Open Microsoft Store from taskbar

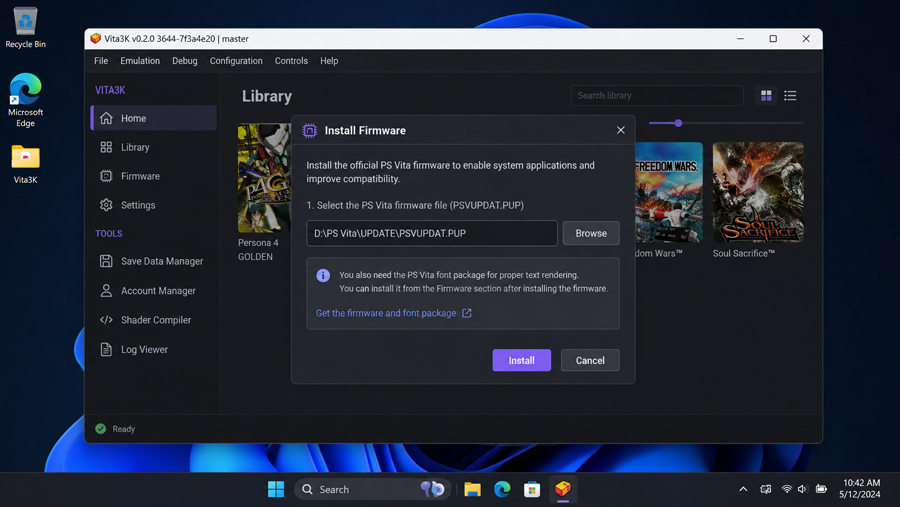[x=532, y=489]
